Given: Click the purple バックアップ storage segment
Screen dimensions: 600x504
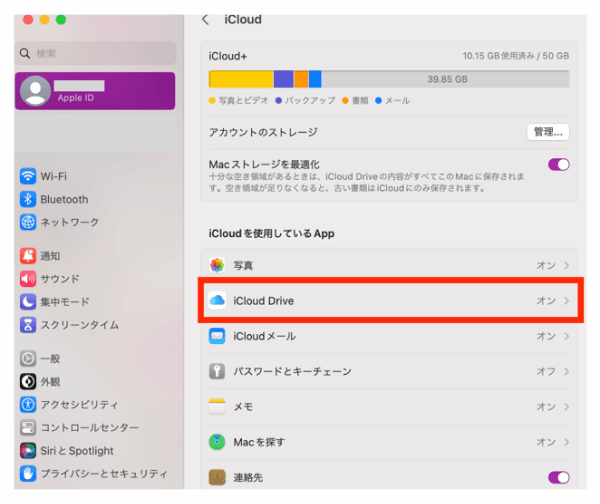Looking at the screenshot, I should (284, 79).
